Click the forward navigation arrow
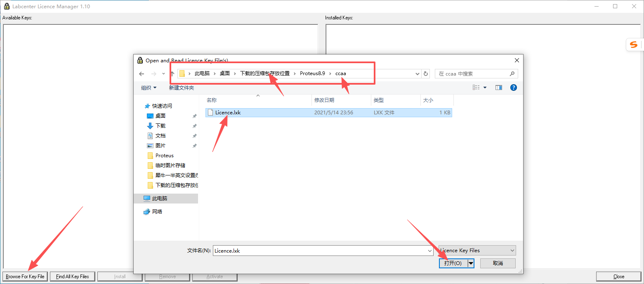This screenshot has width=644, height=284. [154, 74]
